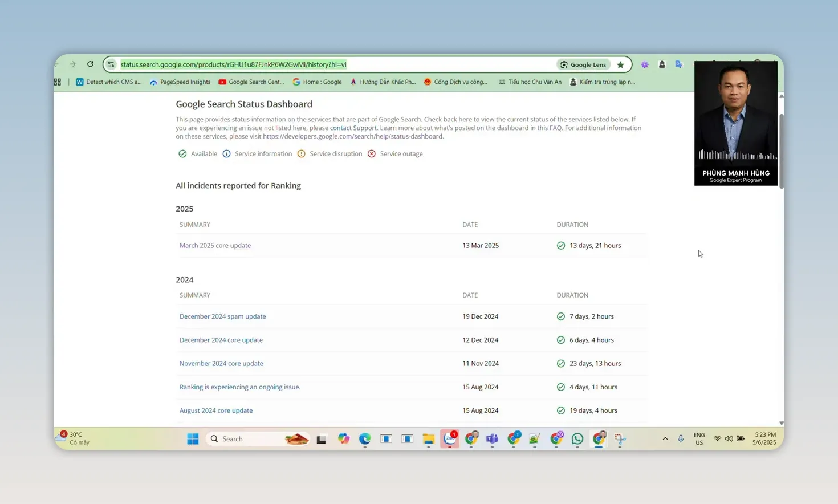Image resolution: width=838 pixels, height=504 pixels.
Task: Open the volume speaker icon in tray
Action: tap(729, 439)
